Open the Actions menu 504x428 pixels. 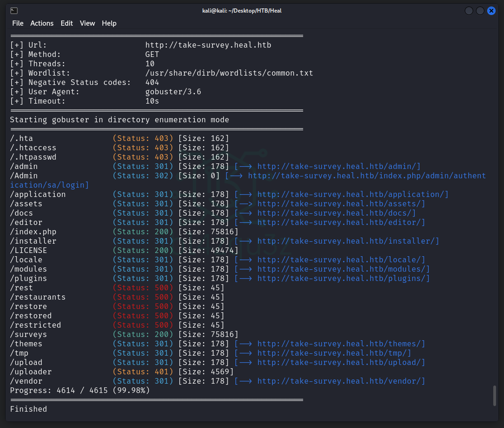42,23
